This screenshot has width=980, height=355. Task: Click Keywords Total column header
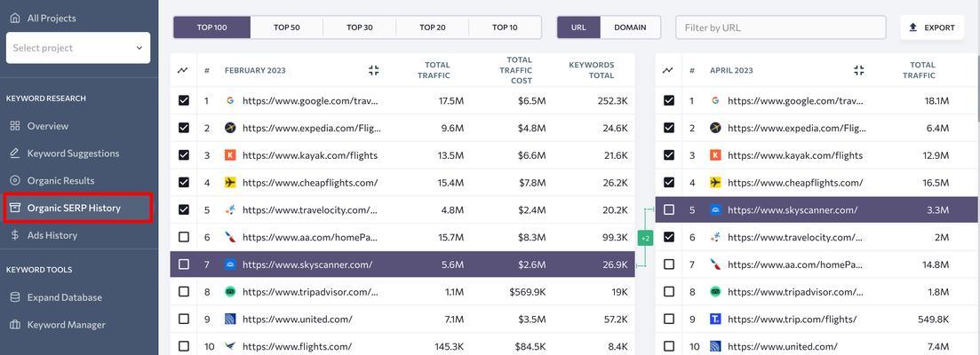point(591,70)
